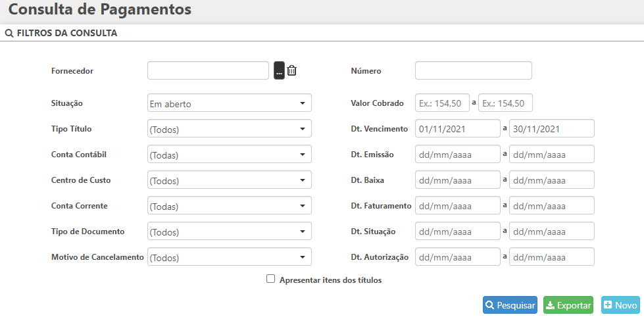Expand the Centro de Custo dropdown
This screenshot has height=321, width=644.
[x=229, y=180]
